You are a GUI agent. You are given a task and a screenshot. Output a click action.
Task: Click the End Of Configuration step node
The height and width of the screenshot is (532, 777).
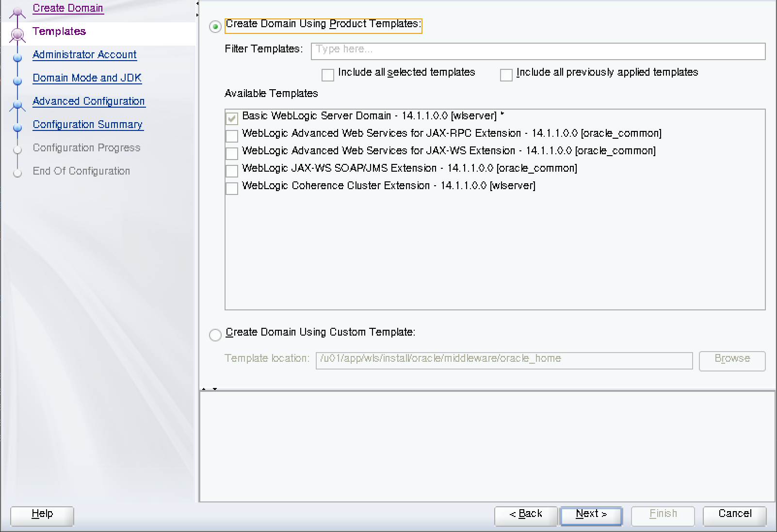[17, 174]
